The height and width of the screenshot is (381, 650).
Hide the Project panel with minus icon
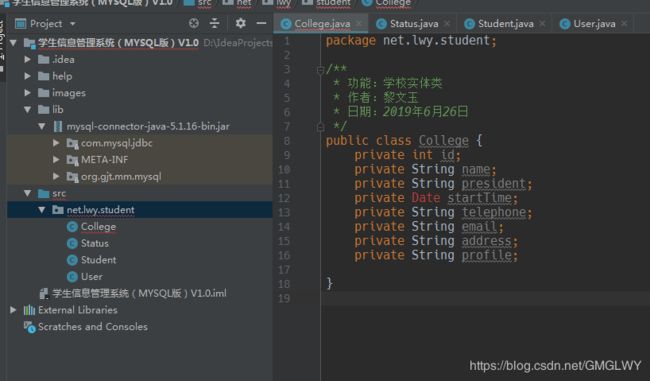(261, 23)
